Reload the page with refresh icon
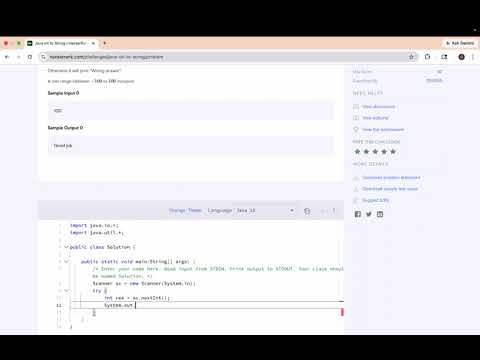This screenshot has height=360, width=480. (30, 57)
